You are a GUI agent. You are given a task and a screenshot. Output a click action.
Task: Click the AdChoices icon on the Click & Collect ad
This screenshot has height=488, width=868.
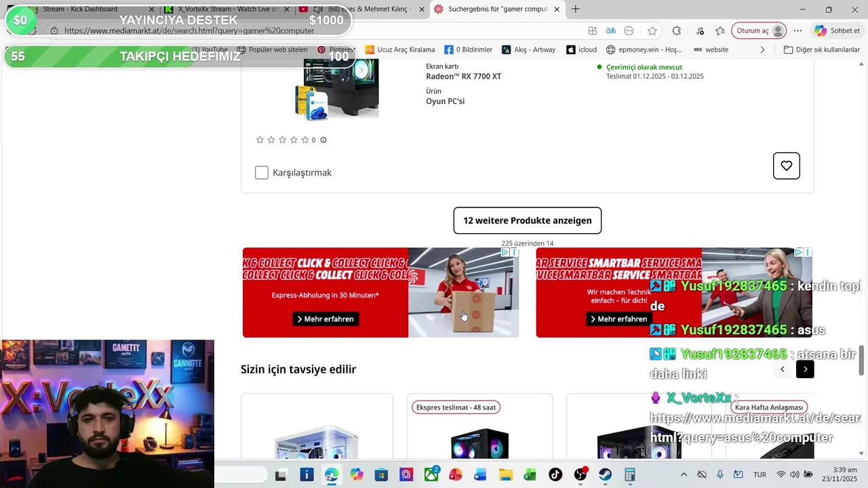click(505, 252)
